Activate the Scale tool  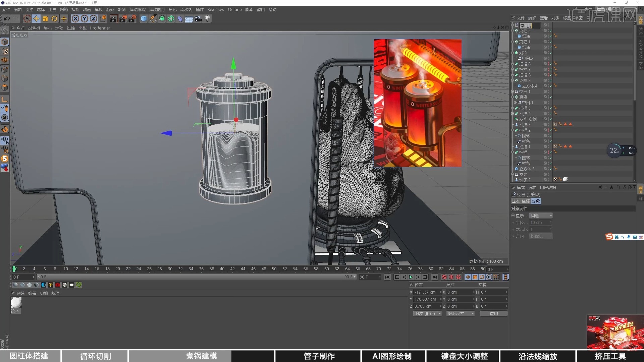[45, 19]
